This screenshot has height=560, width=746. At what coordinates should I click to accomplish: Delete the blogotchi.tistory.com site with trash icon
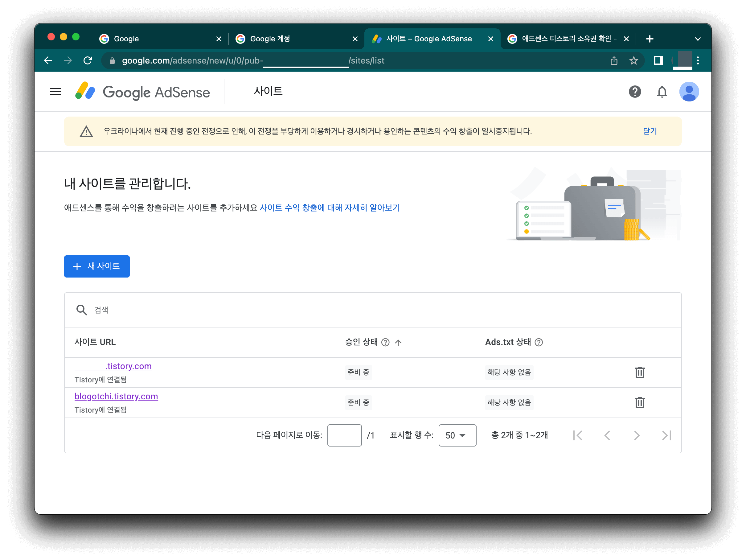tap(640, 402)
